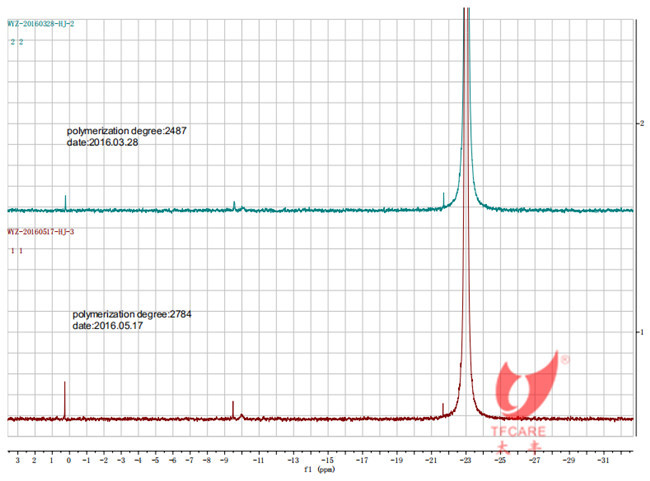Screen dimensions: 650x481
Task: Click the tall red peak at 0 ppm
Action: [65, 398]
